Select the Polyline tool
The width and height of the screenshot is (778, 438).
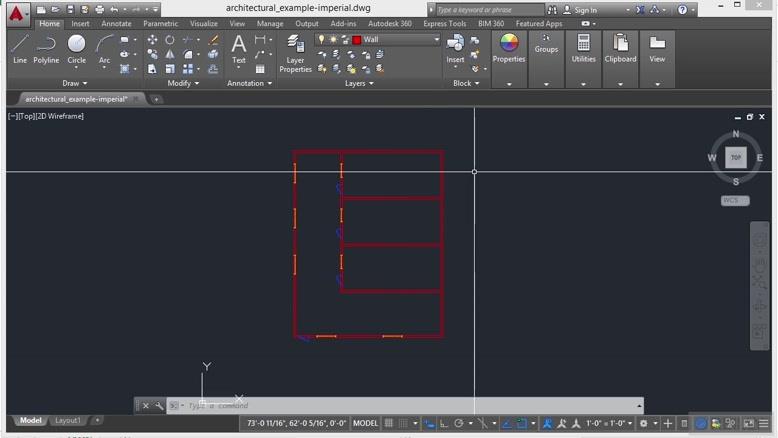46,50
